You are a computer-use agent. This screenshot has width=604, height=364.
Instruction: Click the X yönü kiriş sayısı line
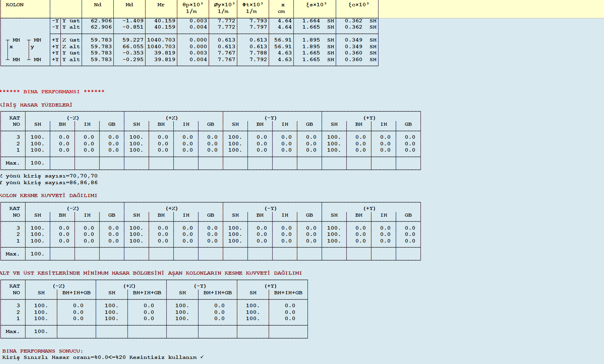[x=49, y=176]
